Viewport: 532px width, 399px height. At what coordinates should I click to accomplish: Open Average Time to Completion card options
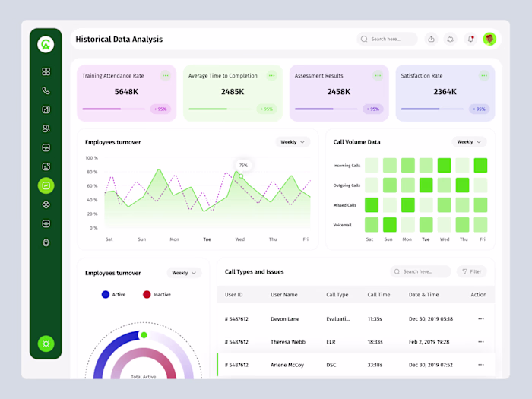coord(271,76)
